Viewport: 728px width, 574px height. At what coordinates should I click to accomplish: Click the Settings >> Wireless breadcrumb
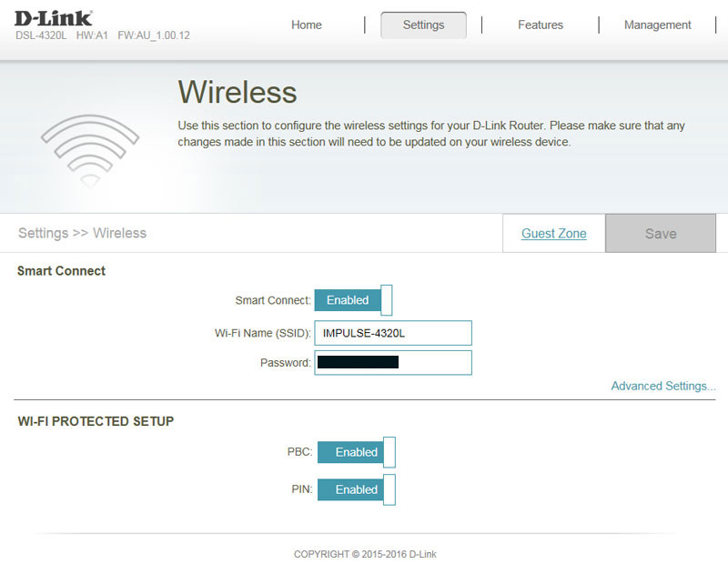click(82, 233)
